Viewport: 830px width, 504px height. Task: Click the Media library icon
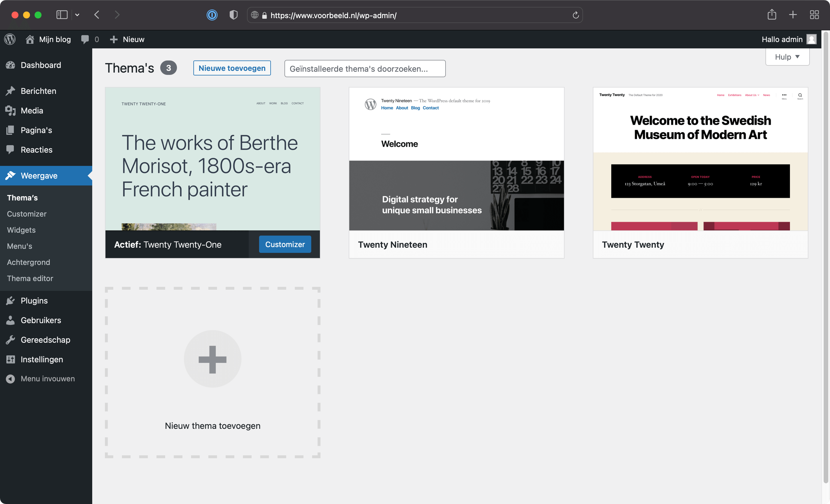[10, 110]
